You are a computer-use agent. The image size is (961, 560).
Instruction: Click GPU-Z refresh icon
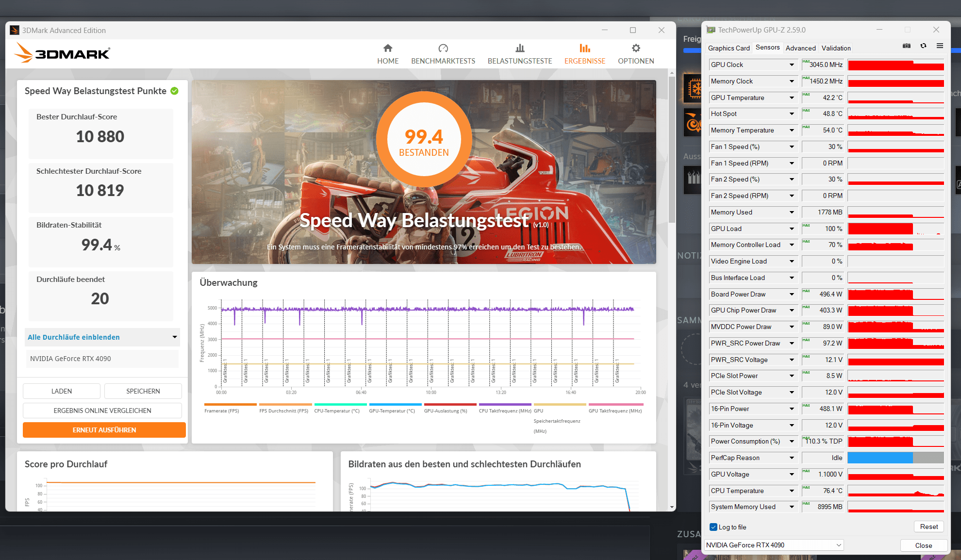coord(923,46)
